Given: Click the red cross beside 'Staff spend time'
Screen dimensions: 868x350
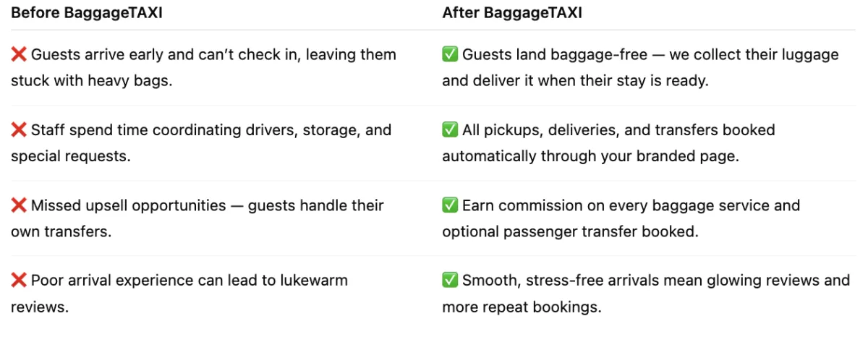Looking at the screenshot, I should coord(19,130).
